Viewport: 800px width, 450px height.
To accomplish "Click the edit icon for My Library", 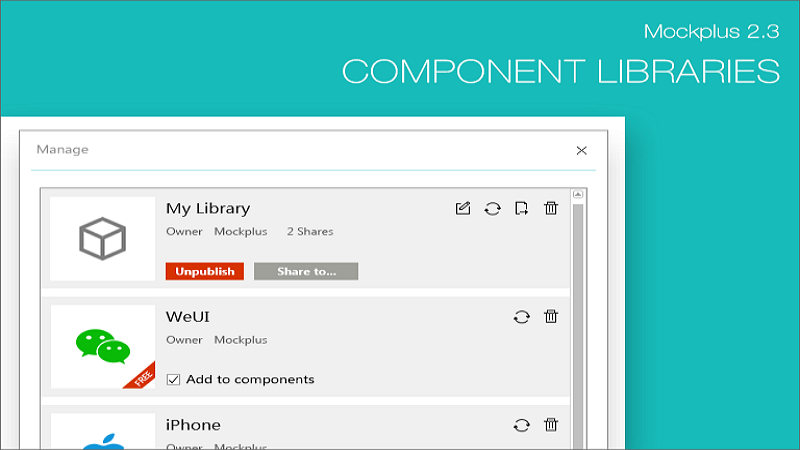I will point(462,208).
